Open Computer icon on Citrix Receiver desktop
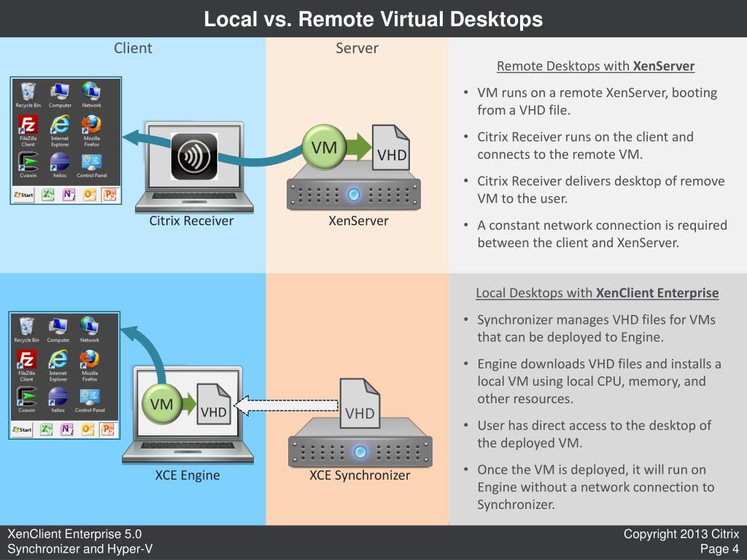Image resolution: width=747 pixels, height=560 pixels. point(60,95)
